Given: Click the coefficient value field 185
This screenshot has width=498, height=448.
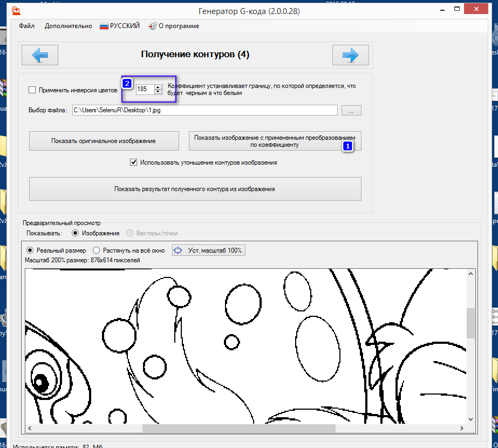Looking at the screenshot, I should click(145, 89).
